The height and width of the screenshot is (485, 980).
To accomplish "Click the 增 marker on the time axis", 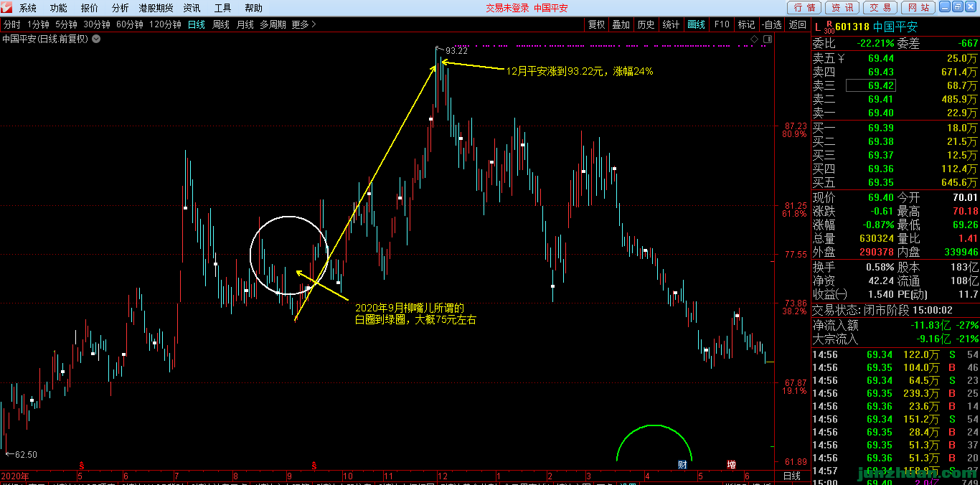I will 731,464.
